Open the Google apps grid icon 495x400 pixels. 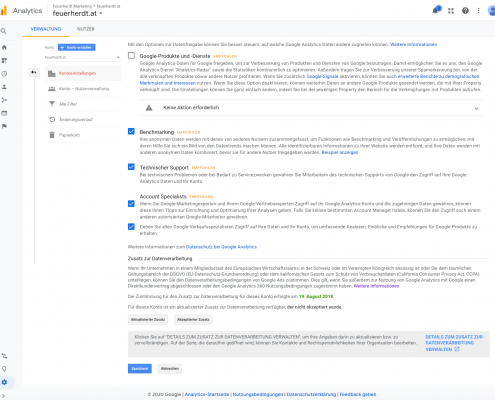click(451, 11)
